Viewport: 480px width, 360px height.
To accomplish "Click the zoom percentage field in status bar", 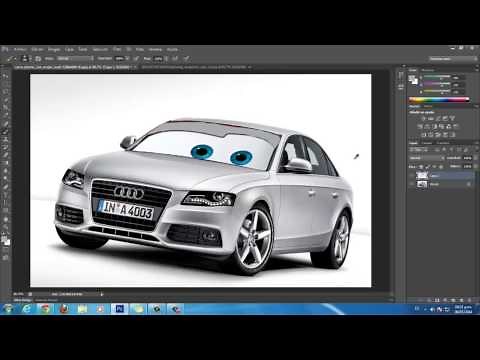I will point(18,294).
